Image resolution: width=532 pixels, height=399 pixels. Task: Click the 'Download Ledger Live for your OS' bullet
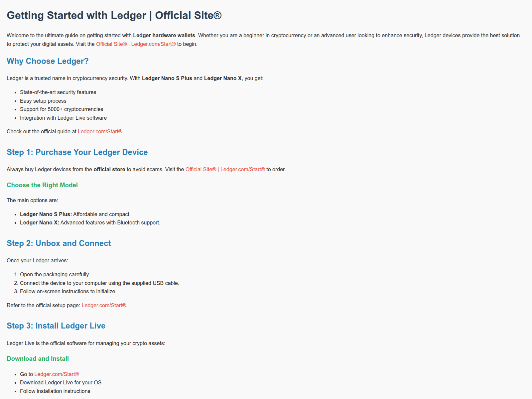point(61,382)
